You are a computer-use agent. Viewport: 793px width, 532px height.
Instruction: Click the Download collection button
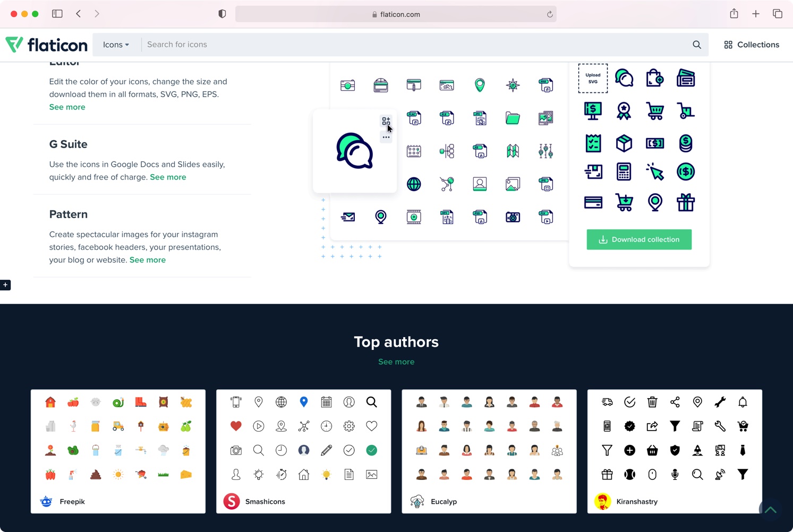point(639,239)
